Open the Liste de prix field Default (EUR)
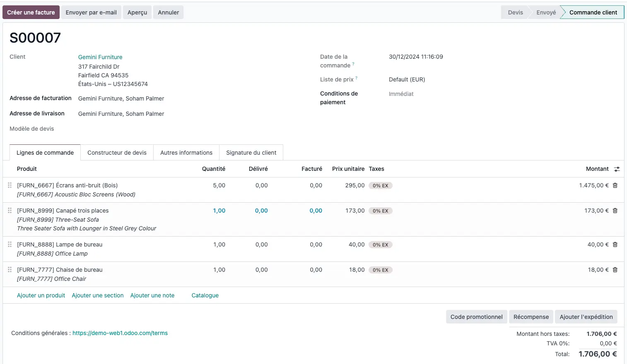Viewport: 627px width, 364px height. coord(407,79)
